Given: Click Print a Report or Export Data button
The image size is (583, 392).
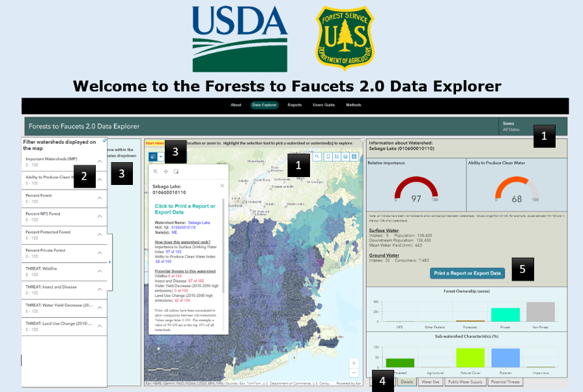Looking at the screenshot, I should click(467, 273).
